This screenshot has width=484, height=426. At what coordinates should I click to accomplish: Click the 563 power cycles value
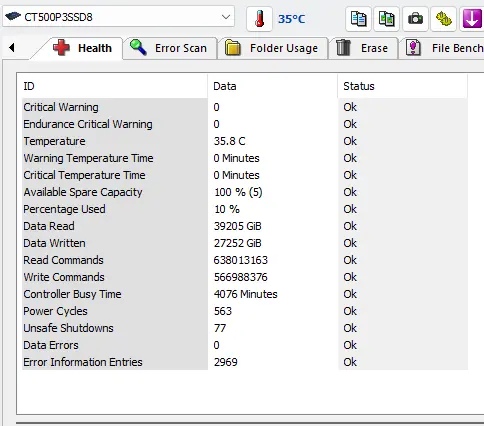(x=223, y=311)
